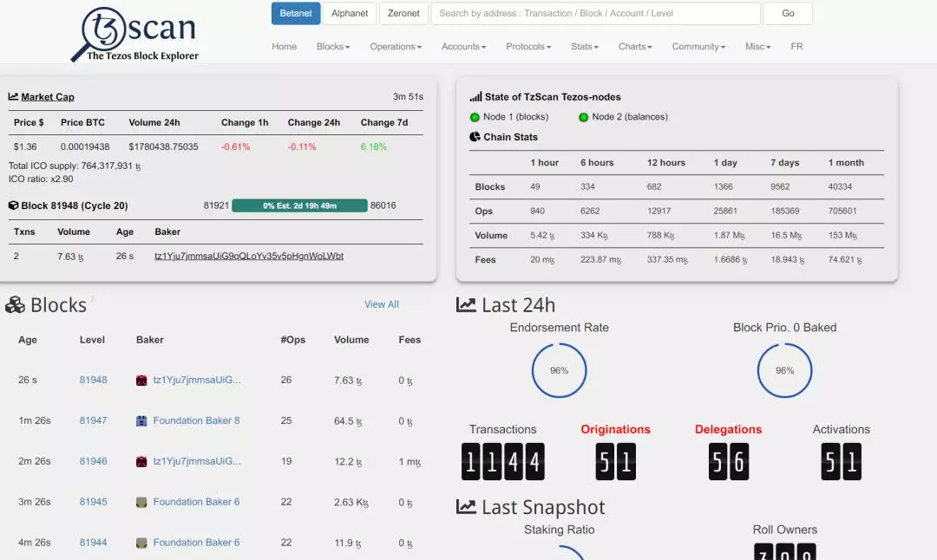The image size is (937, 560).
Task: Click Foundation Baker 6 avatar in row 81944
Action: tap(141, 543)
